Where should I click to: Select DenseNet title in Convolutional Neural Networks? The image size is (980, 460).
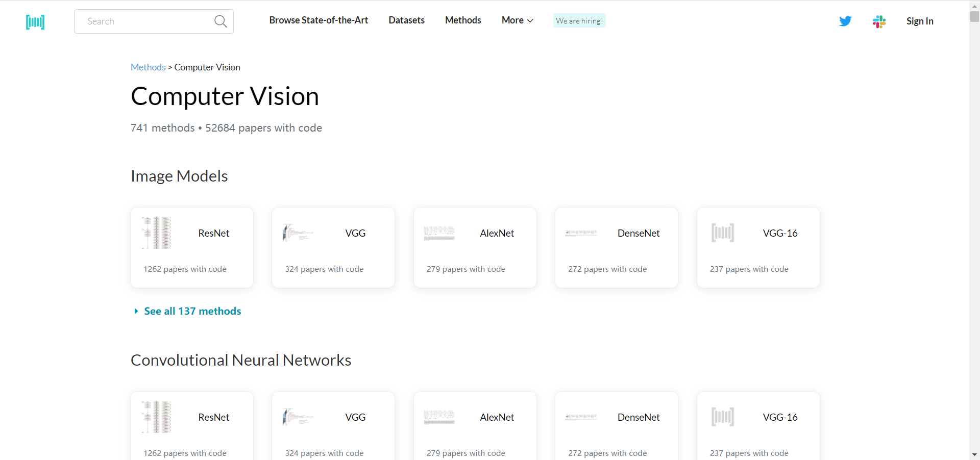[x=639, y=417]
